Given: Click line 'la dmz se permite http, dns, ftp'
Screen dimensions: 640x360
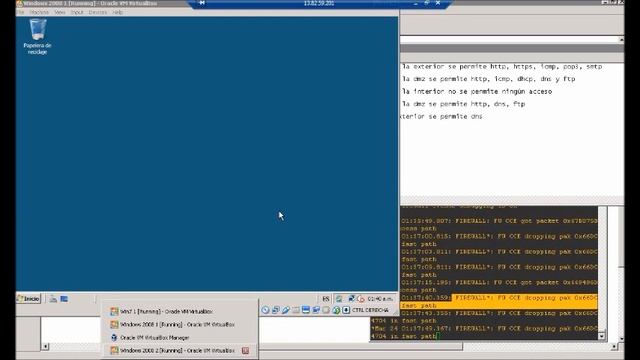Looking at the screenshot, I should [x=463, y=104].
